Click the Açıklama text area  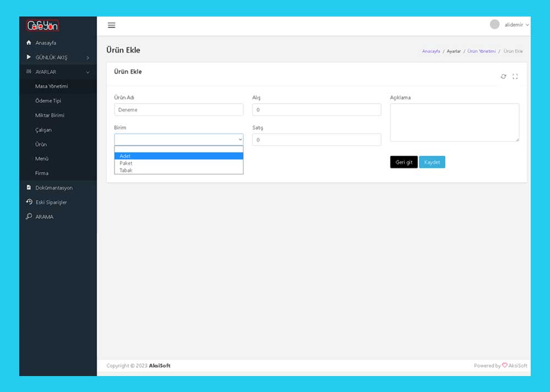coord(454,123)
